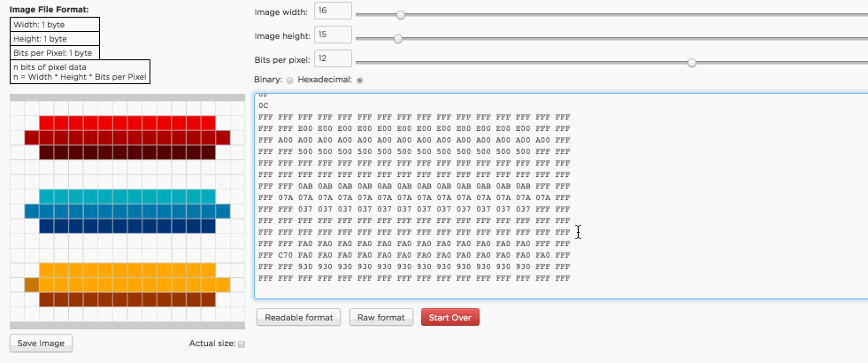This screenshot has width=868, height=363.
Task: Click the teal pixel row in preview
Action: point(127,197)
